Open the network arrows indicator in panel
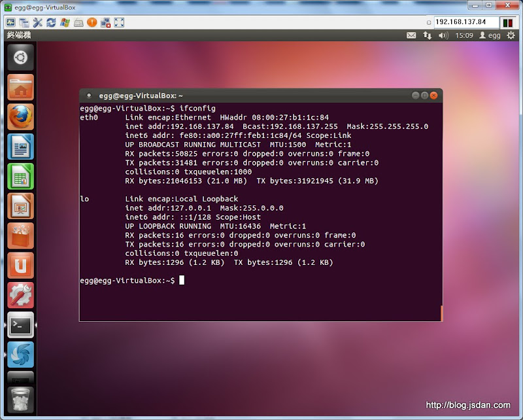 427,35
